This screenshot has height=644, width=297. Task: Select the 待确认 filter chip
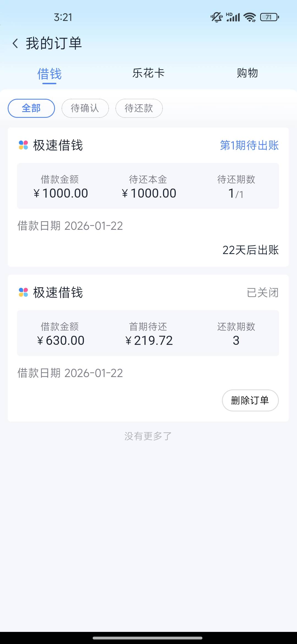(85, 108)
